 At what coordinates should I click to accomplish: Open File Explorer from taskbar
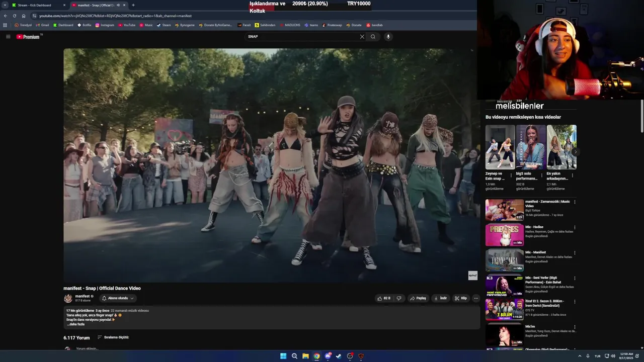pyautogui.click(x=305, y=356)
